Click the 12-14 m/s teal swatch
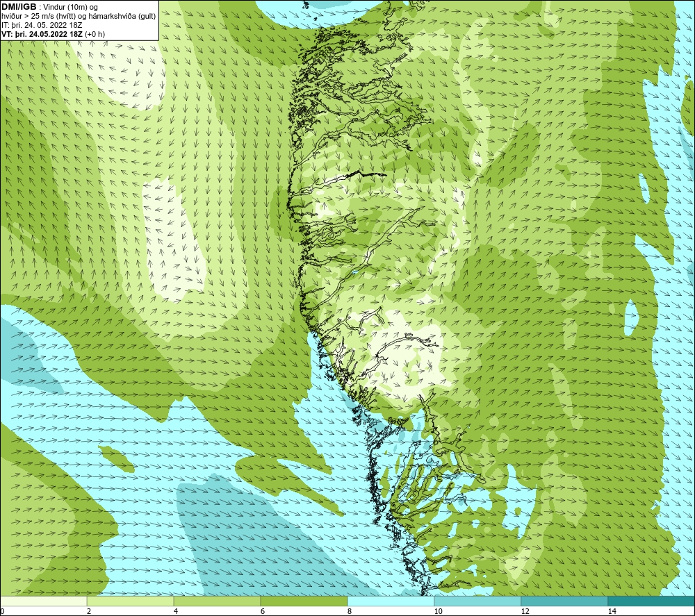This screenshot has width=695, height=616. (x=564, y=601)
